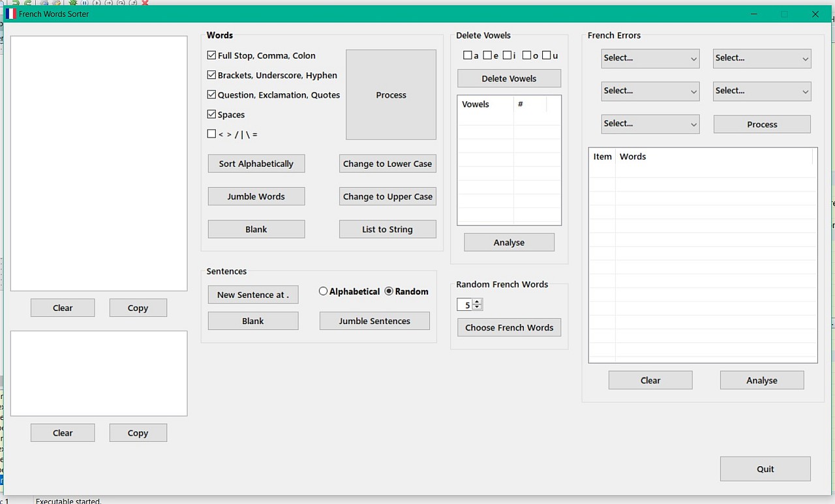Click List to String button
Image resolution: width=835 pixels, height=504 pixels.
(387, 229)
